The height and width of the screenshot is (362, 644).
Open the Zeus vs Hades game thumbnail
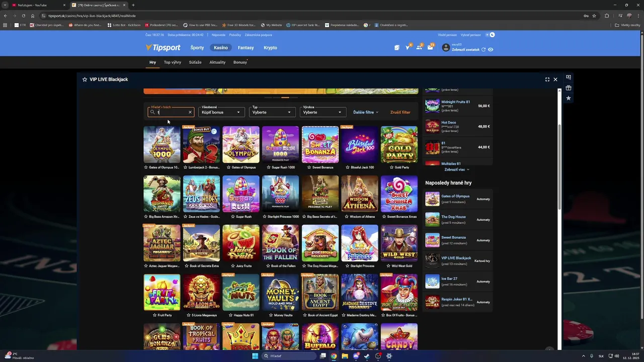pos(201,194)
